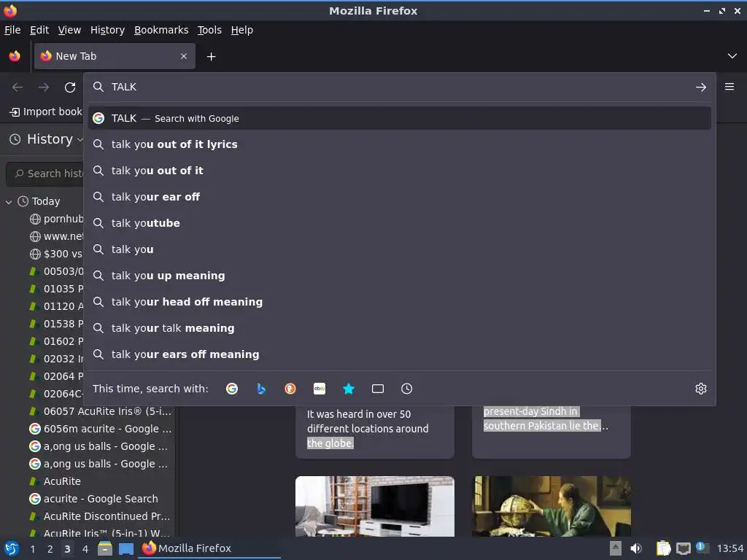Image resolution: width=747 pixels, height=560 pixels.
Task: Click the show desktop taskbar icon
Action: click(x=126, y=548)
